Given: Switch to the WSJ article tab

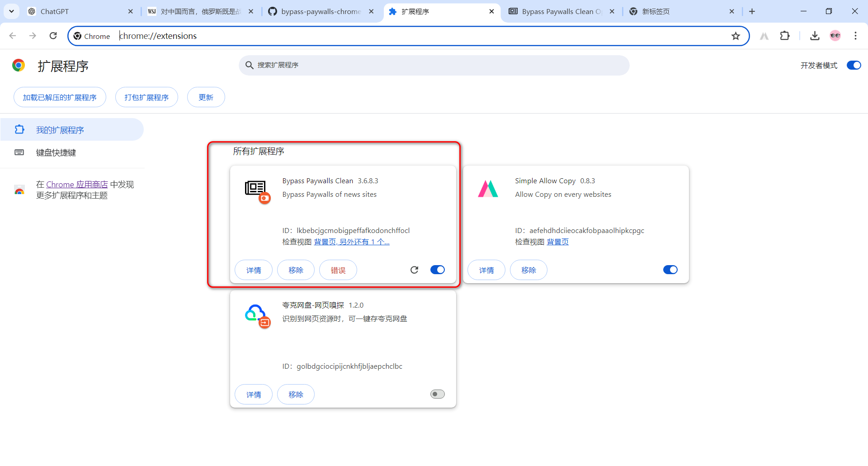Looking at the screenshot, I should 201,11.
